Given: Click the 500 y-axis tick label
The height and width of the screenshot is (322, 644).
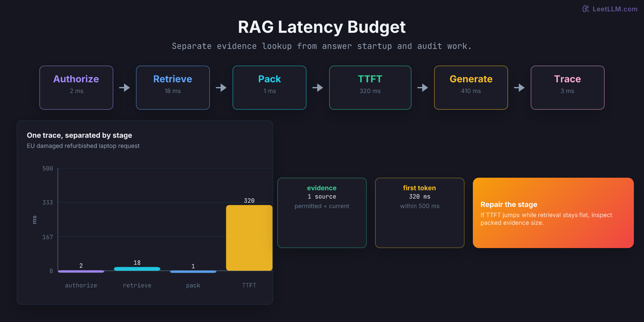Looking at the screenshot, I should coord(48,168).
